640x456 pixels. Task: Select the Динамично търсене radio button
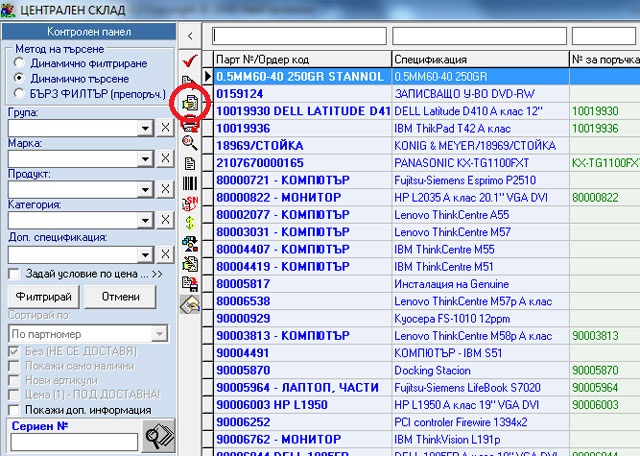(x=19, y=78)
